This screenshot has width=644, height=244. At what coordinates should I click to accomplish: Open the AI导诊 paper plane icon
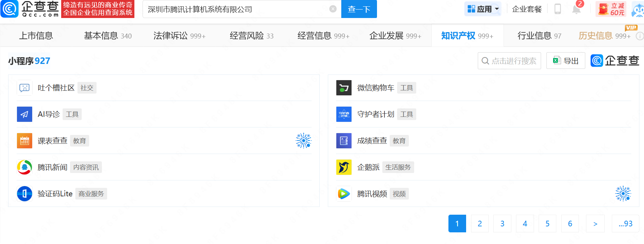tap(24, 114)
